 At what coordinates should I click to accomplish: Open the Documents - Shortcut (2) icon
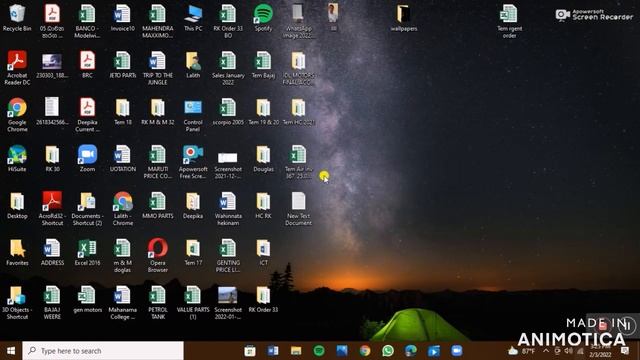87,209
